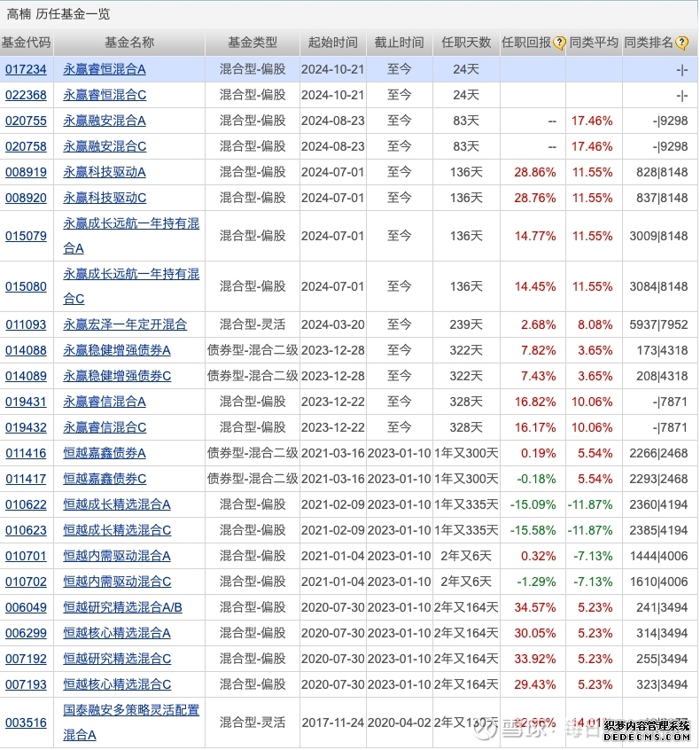Open fund code 007192 link
700x750 pixels.
click(x=26, y=660)
